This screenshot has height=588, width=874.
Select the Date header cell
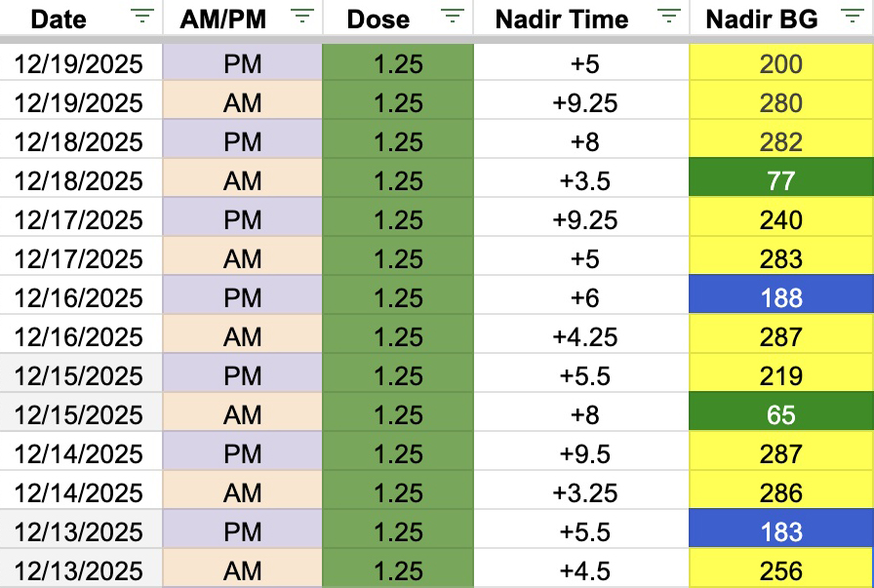pyautogui.click(x=59, y=19)
